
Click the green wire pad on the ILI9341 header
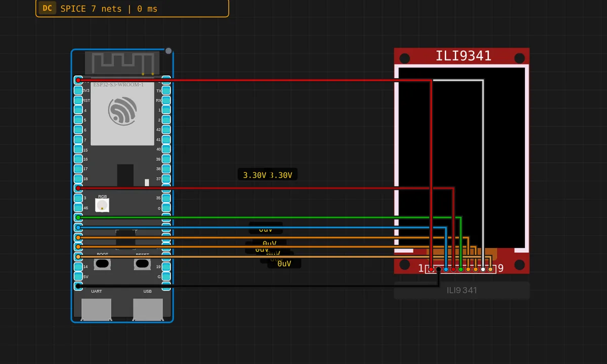pos(461,269)
